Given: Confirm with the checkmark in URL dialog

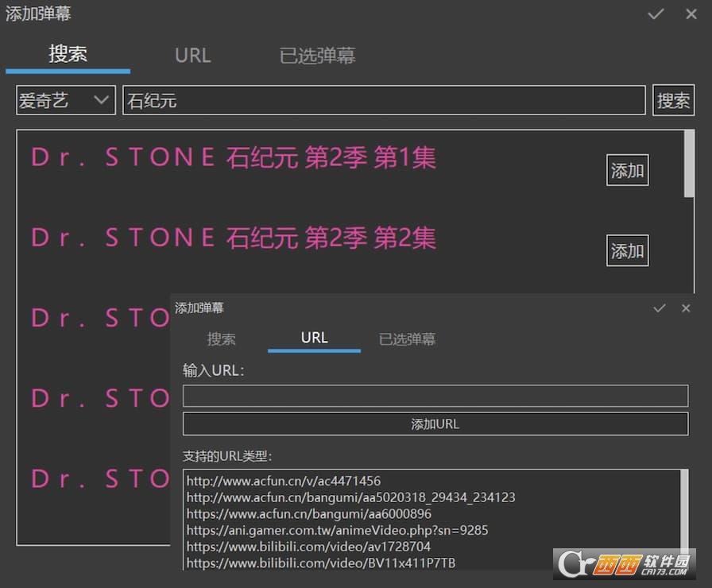Looking at the screenshot, I should [660, 308].
